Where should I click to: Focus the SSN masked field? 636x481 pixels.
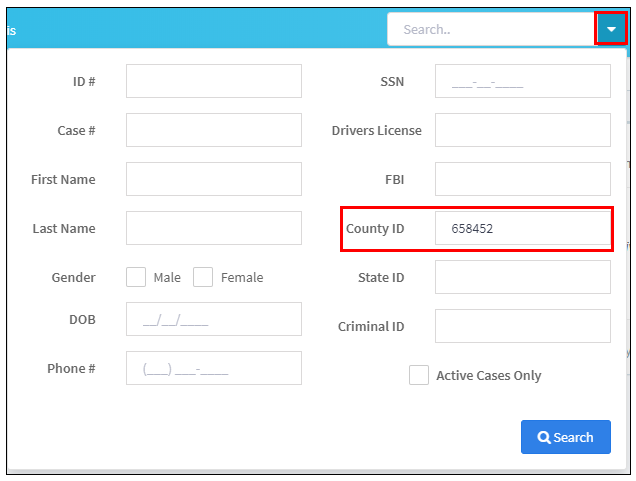(523, 81)
